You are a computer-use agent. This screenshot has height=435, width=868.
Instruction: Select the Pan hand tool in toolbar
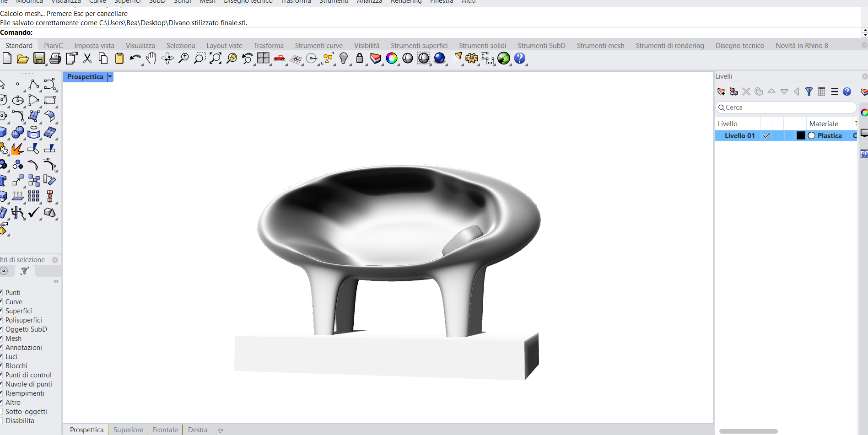pos(151,59)
